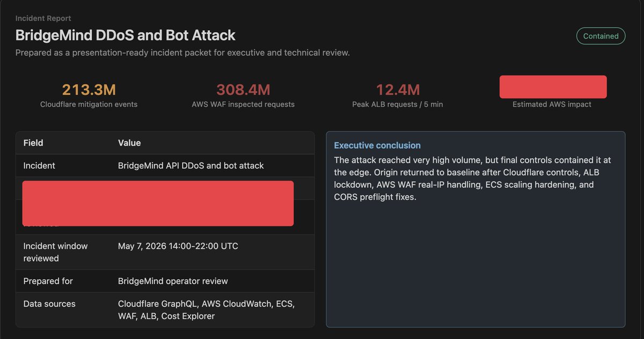Click the "Data sources" field cell

[49, 304]
